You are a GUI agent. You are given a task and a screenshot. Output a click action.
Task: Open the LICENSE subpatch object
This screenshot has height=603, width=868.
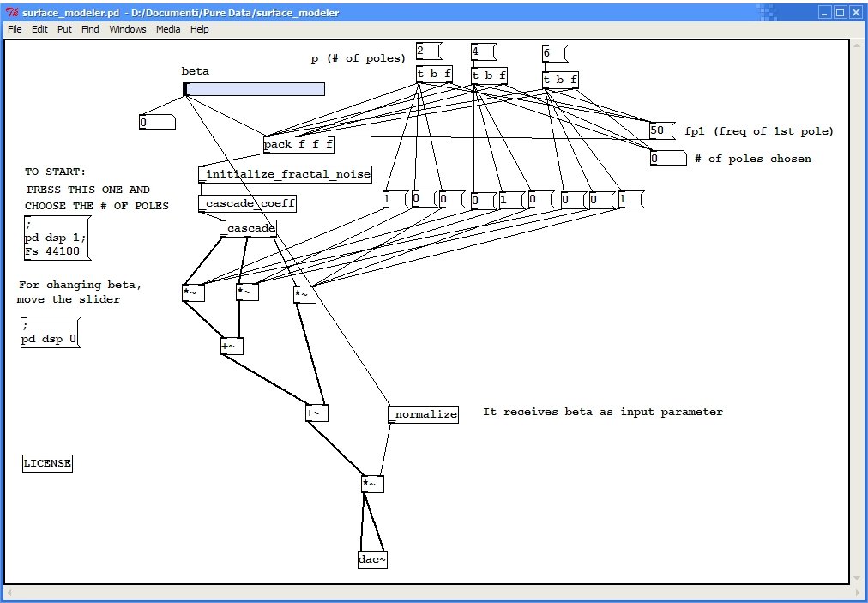point(48,463)
